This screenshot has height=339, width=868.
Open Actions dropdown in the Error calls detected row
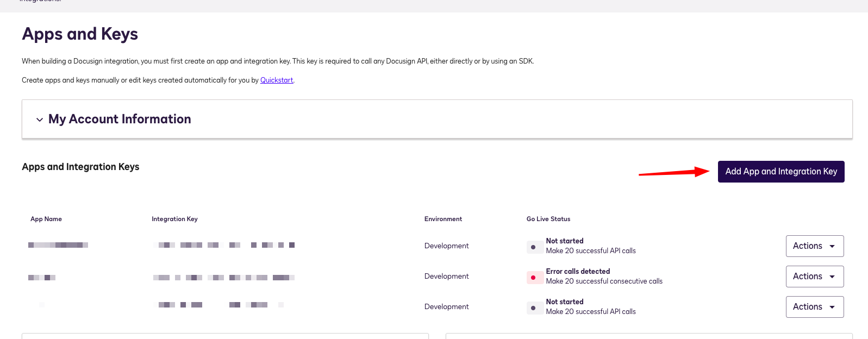tap(815, 277)
